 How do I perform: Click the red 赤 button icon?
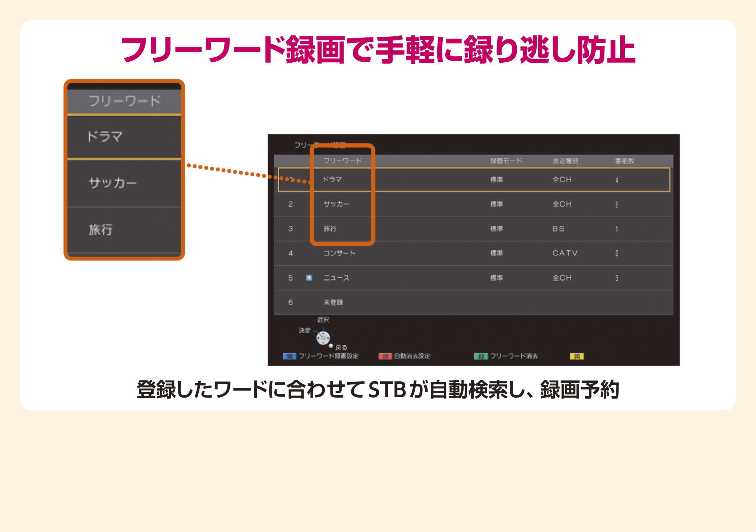click(x=385, y=356)
